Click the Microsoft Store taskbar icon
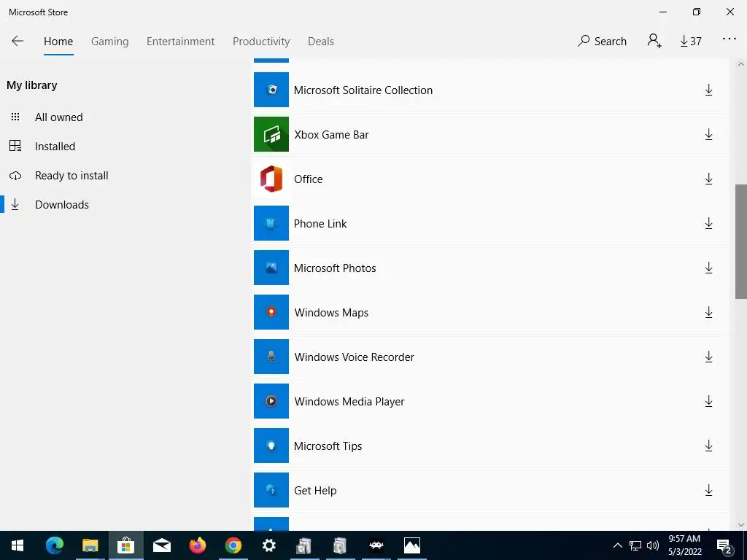Viewport: 747px width, 560px height. pyautogui.click(x=125, y=545)
